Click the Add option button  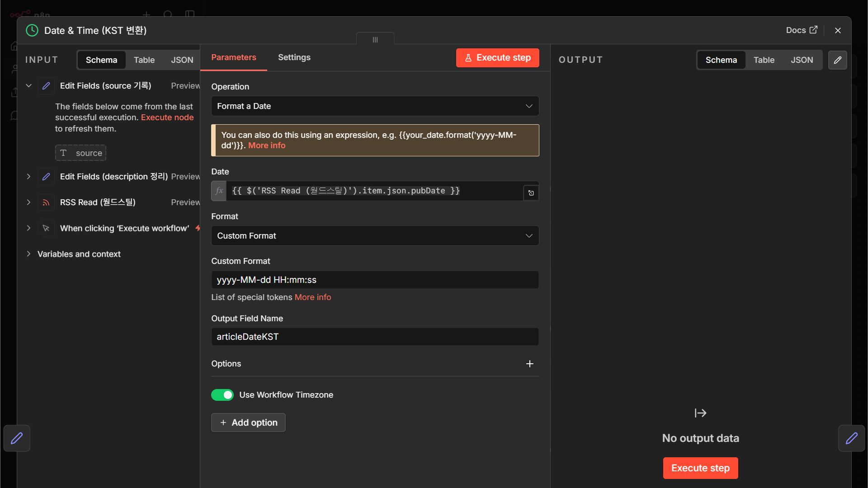click(248, 422)
